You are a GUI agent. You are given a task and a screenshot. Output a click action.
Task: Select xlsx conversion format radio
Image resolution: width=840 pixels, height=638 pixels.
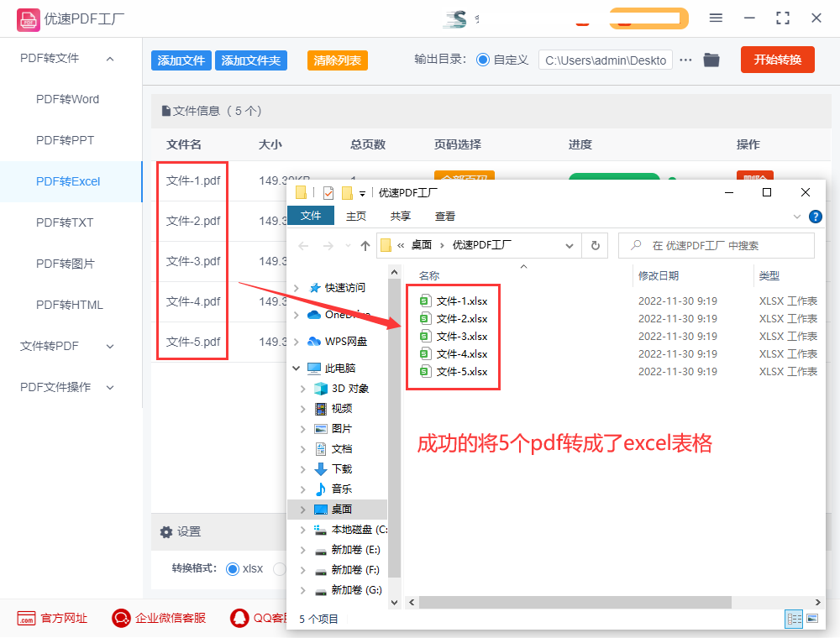233,569
